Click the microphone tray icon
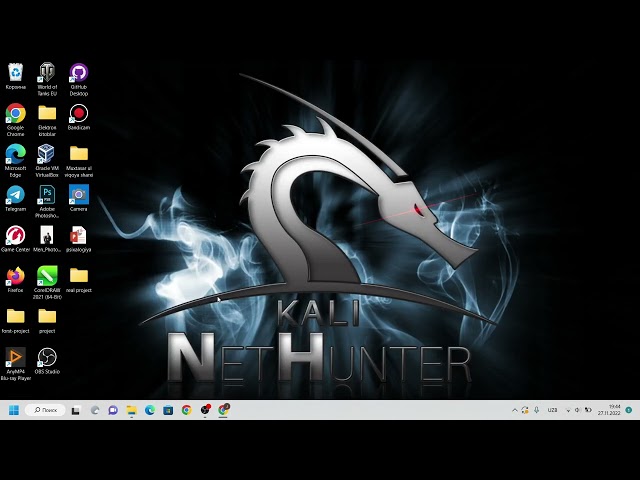The width and height of the screenshot is (640, 480). point(537,410)
